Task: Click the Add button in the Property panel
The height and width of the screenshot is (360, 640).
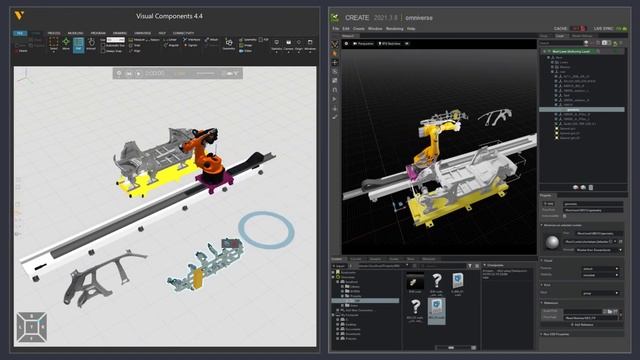Action: (549, 204)
